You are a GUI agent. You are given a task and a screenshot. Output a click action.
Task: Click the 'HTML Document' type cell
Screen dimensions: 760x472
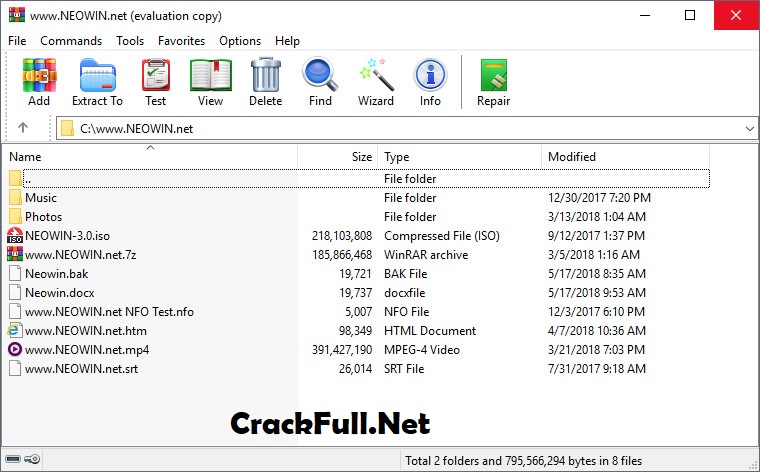click(x=430, y=330)
